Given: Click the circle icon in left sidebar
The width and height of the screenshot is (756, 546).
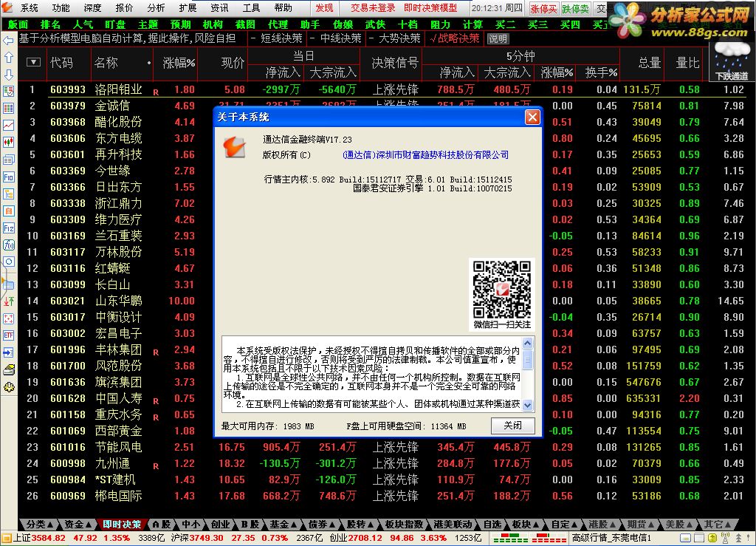Looking at the screenshot, I should pyautogui.click(x=8, y=262).
